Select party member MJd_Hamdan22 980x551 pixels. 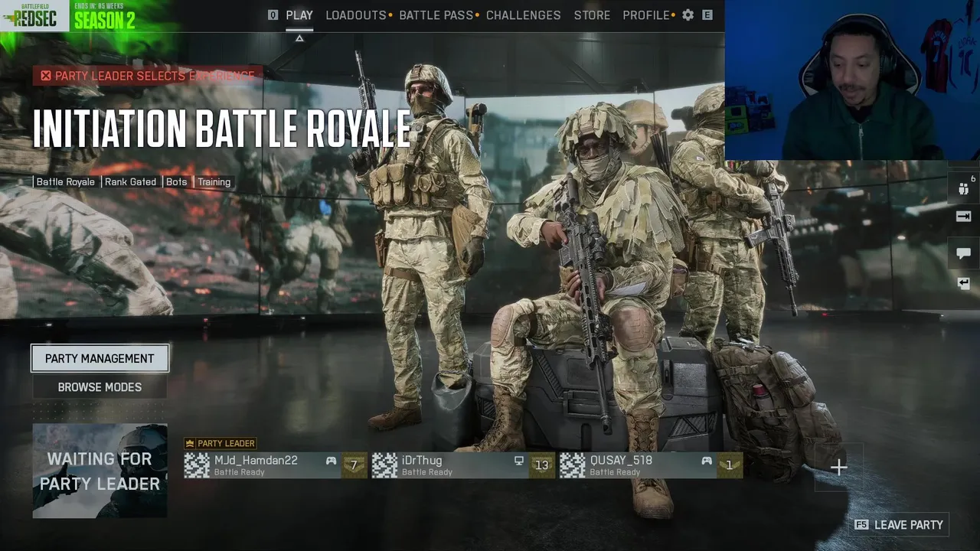pyautogui.click(x=276, y=465)
